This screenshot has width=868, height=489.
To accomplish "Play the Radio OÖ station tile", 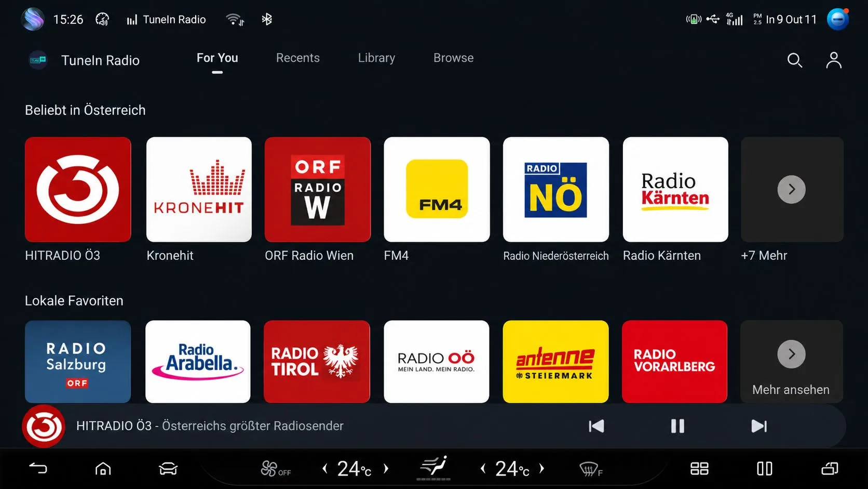I will 436,362.
